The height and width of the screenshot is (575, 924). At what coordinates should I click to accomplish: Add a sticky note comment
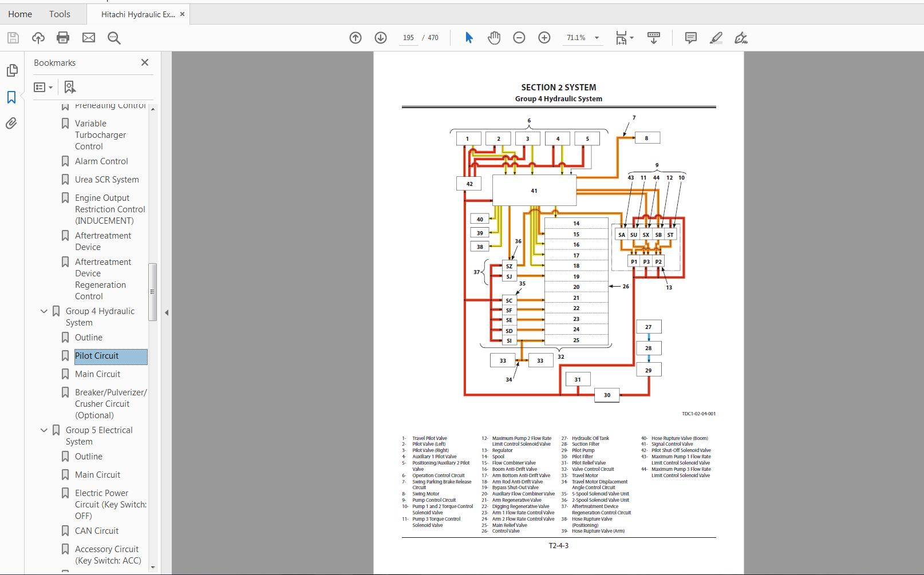click(x=690, y=38)
